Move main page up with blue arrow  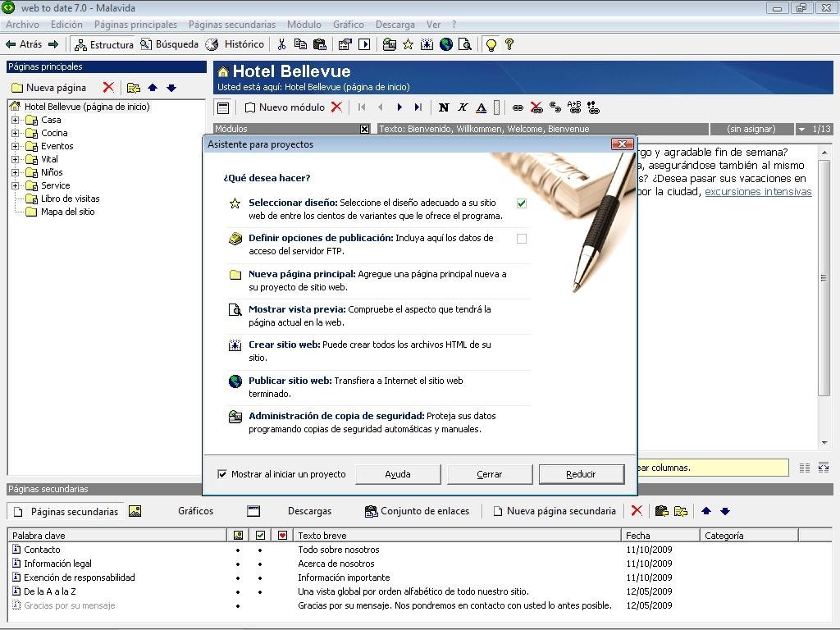pyautogui.click(x=153, y=88)
